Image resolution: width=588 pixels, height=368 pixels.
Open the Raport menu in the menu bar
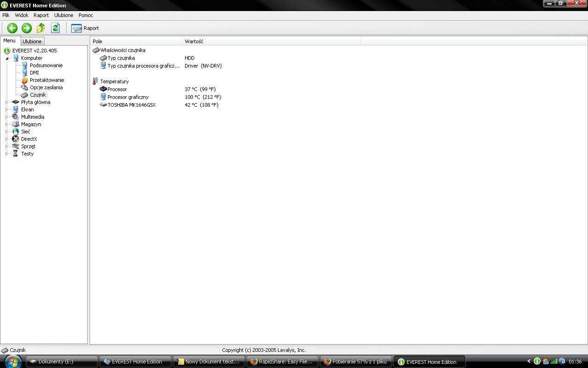(x=41, y=15)
